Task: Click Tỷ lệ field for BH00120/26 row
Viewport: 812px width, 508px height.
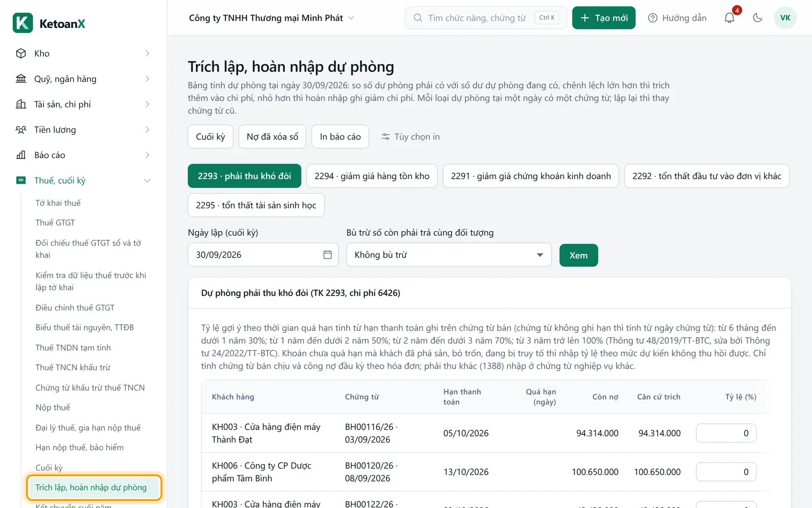Action: (x=726, y=472)
